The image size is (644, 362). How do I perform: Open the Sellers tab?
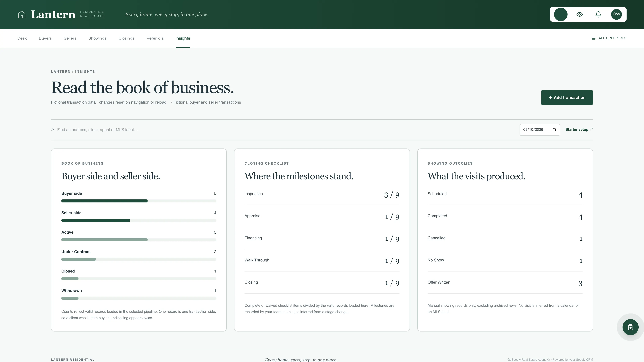[x=70, y=38]
